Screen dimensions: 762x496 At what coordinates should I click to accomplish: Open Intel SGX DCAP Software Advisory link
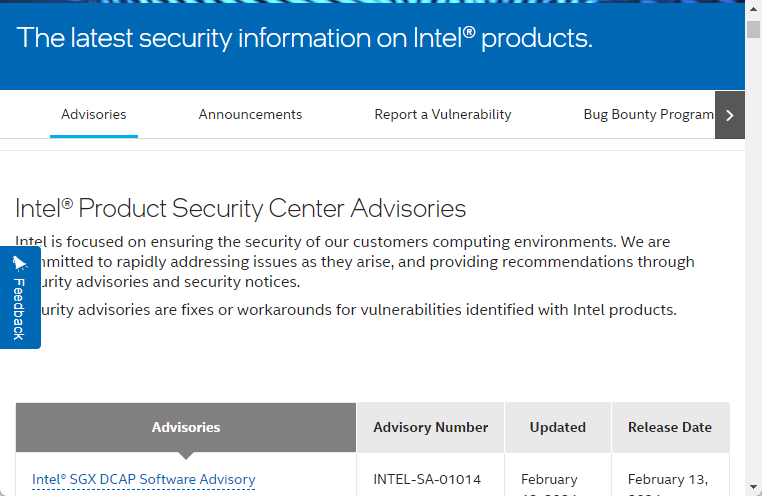click(x=143, y=479)
